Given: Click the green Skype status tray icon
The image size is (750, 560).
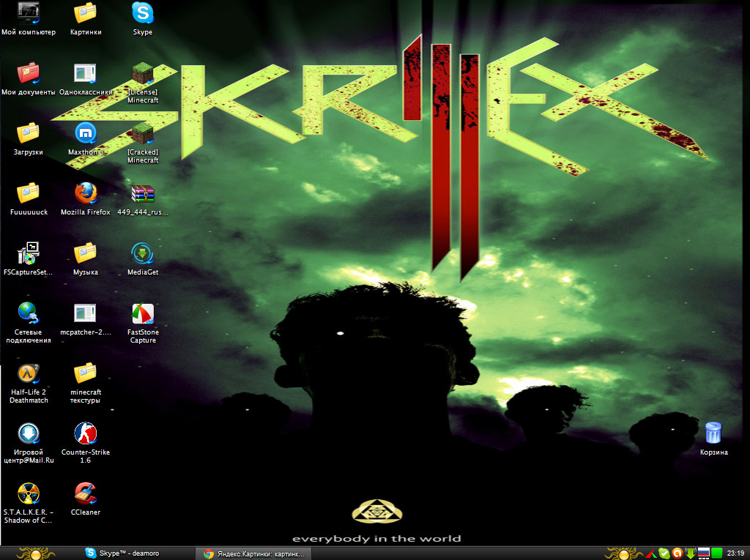Looking at the screenshot, I should 664,554.
